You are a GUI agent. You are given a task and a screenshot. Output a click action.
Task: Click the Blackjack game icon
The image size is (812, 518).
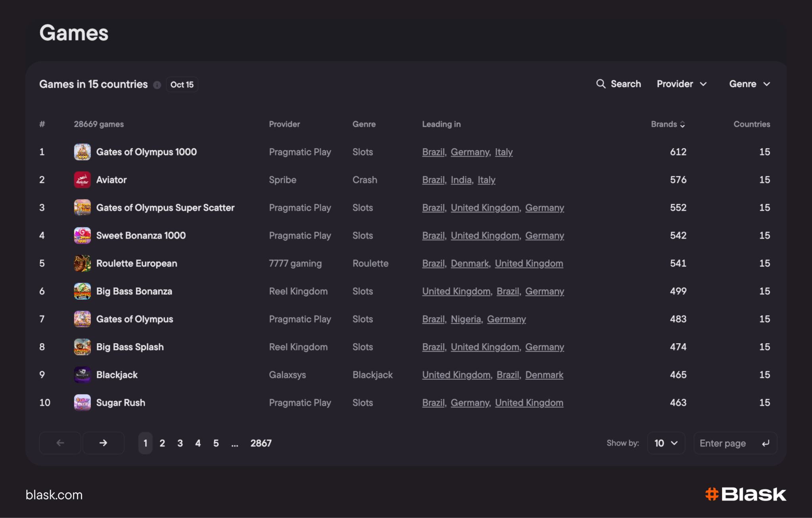[x=82, y=375]
